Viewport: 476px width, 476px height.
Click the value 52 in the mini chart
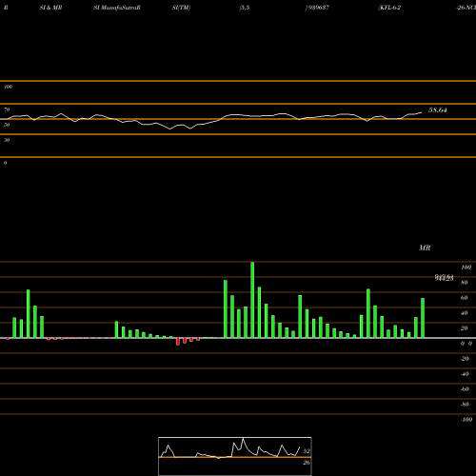307,451
